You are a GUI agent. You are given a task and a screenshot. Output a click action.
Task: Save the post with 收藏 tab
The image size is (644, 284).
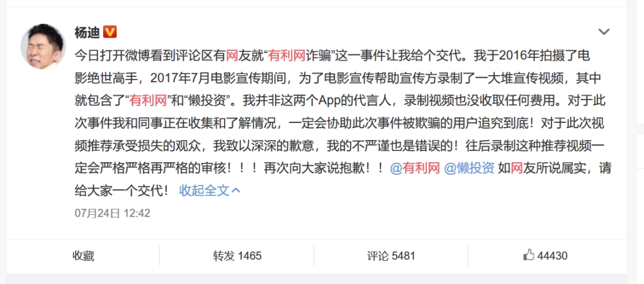(x=83, y=256)
